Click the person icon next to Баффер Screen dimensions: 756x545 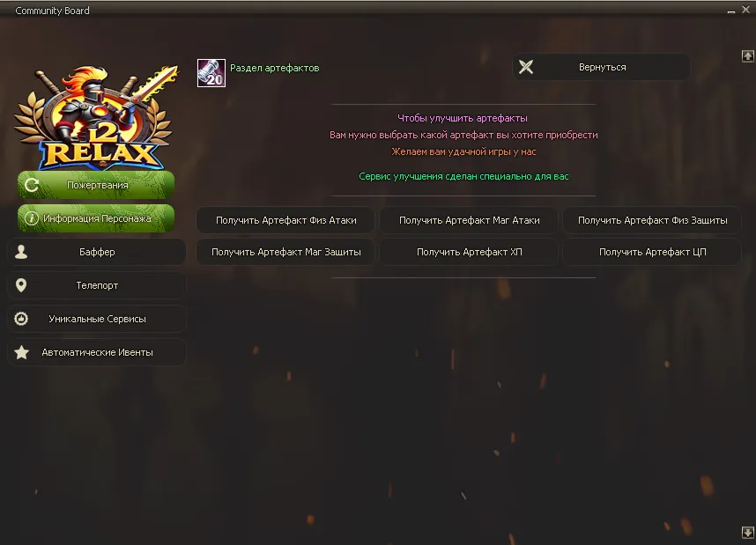click(x=21, y=252)
